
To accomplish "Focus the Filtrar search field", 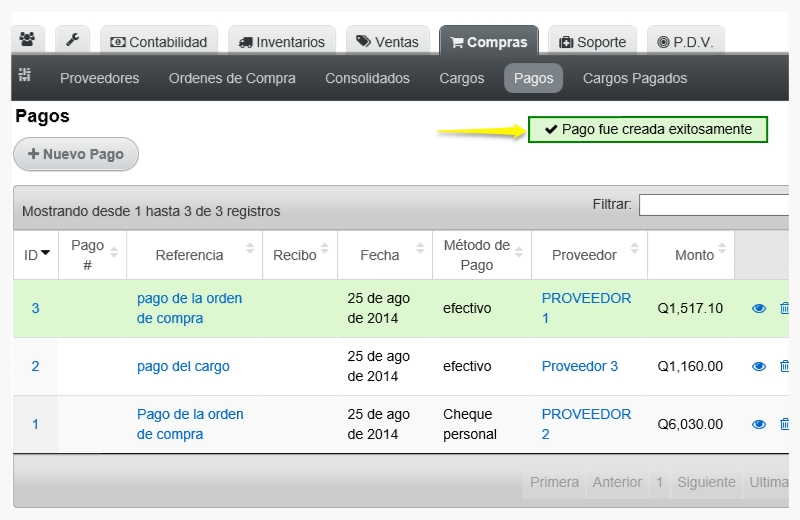I will (x=714, y=205).
